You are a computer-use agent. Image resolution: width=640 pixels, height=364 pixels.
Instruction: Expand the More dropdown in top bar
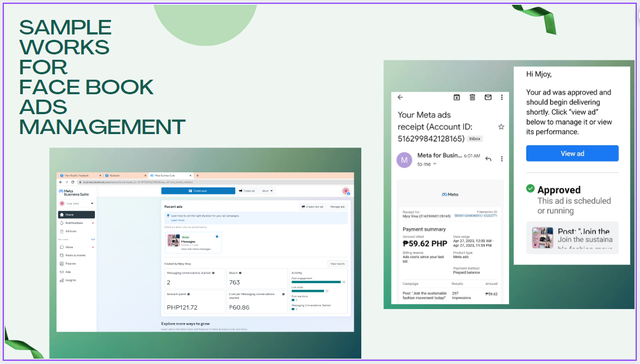tap(267, 191)
